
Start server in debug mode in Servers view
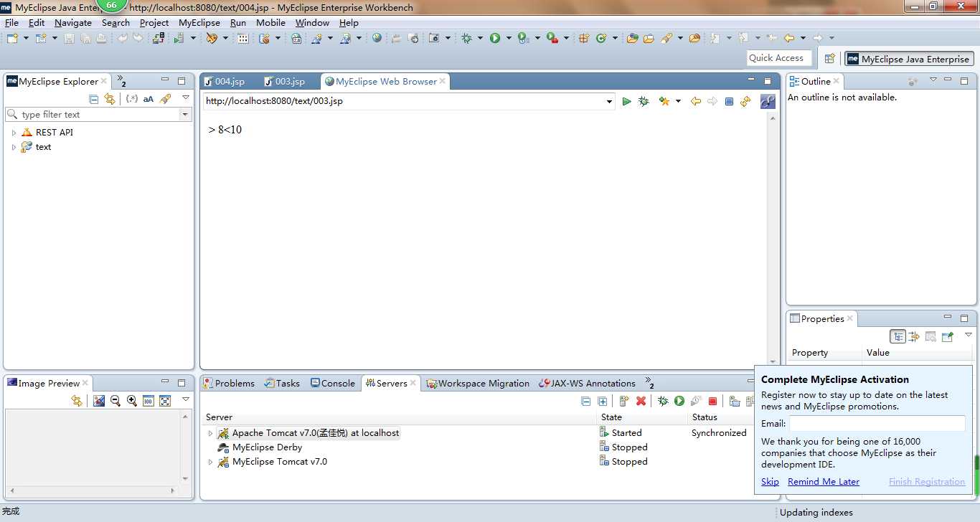pos(663,402)
